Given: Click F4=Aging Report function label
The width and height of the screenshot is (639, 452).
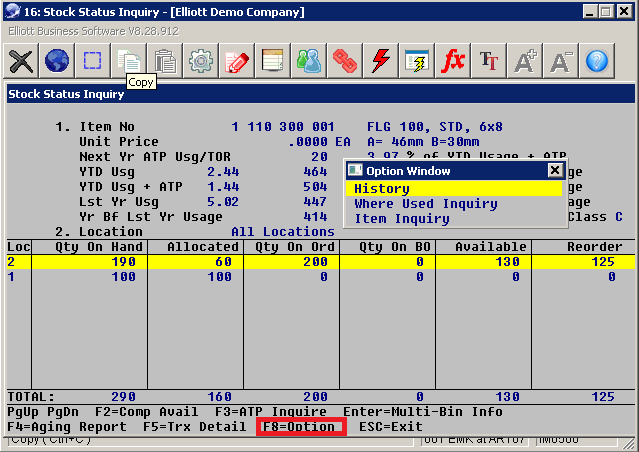Looking at the screenshot, I should (67, 427).
